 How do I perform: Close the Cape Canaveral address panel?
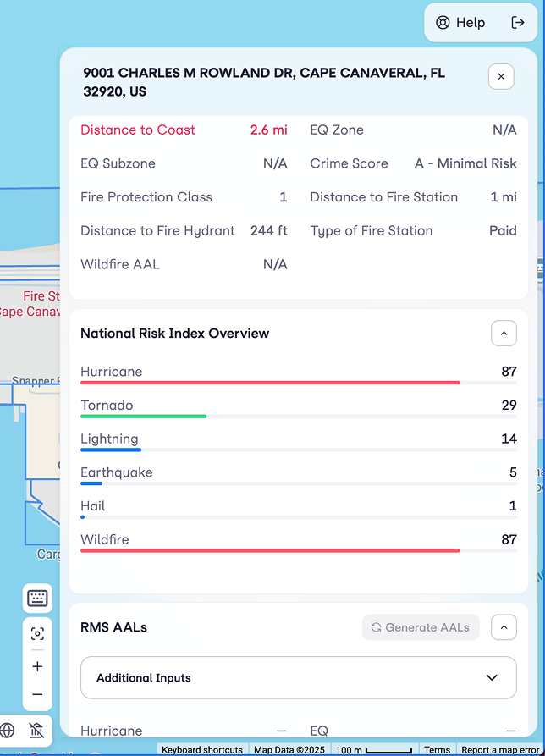coord(501,77)
